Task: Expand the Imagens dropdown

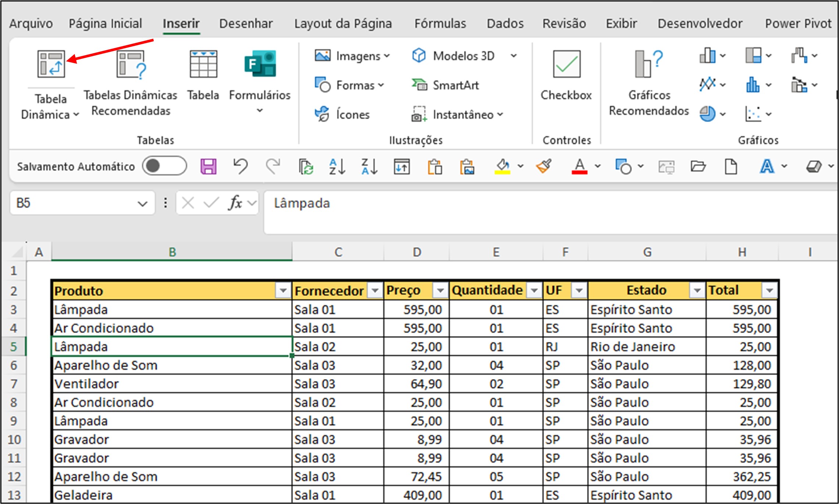Action: coord(387,56)
